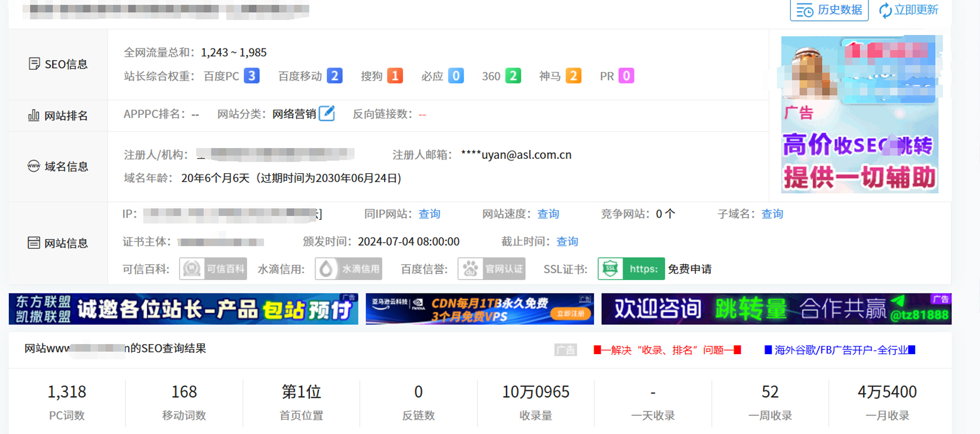Click the 百度信誉 官网认证 badge

pyautogui.click(x=491, y=269)
